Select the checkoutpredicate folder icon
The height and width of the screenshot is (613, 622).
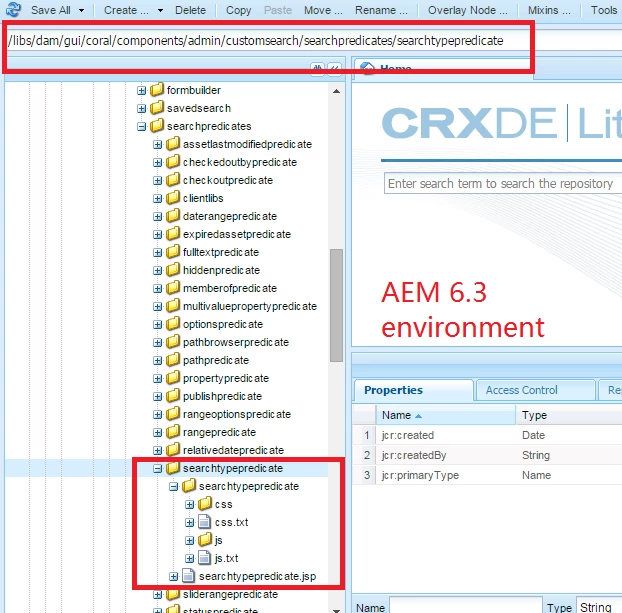[x=173, y=180]
